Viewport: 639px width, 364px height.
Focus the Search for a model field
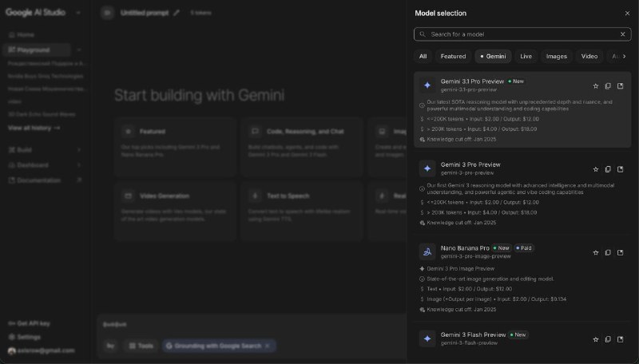[522, 34]
